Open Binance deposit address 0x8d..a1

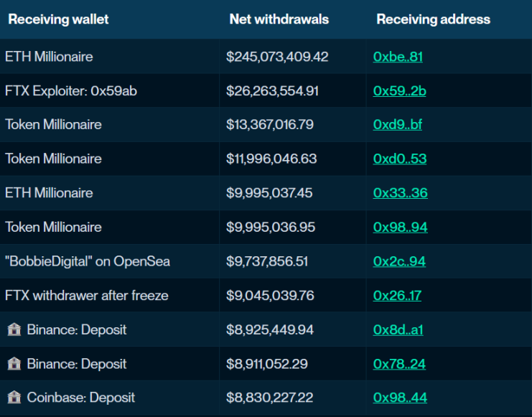(x=398, y=329)
